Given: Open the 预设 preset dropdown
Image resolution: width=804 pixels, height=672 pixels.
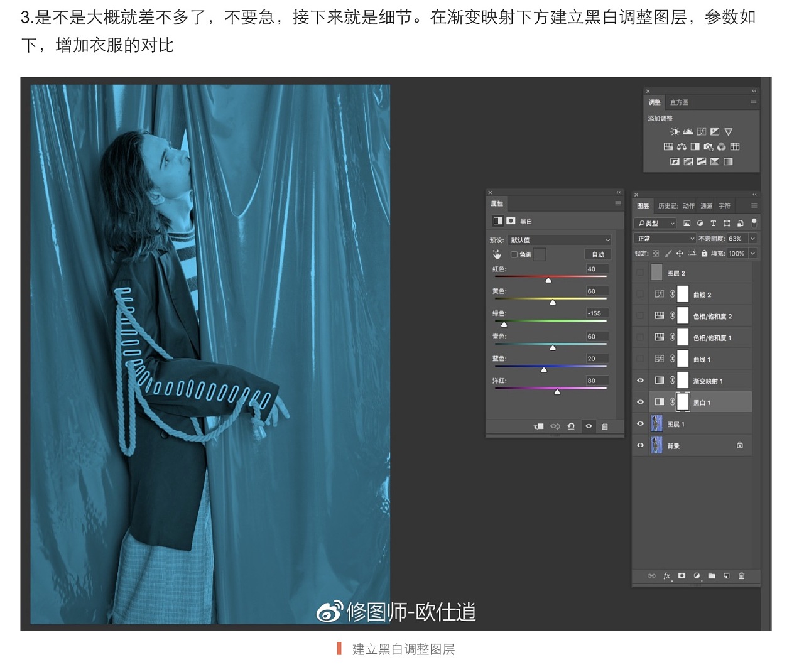Looking at the screenshot, I should coord(560,240).
